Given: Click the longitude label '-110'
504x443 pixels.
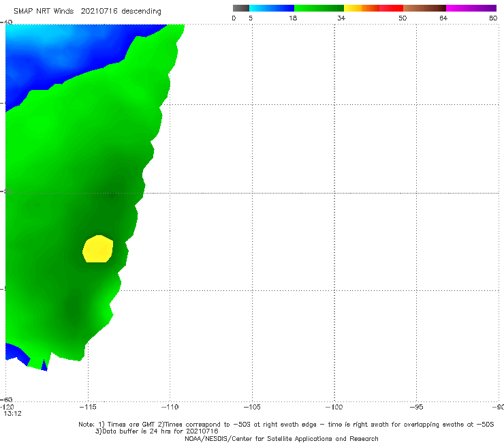Looking at the screenshot, I should point(170,407).
